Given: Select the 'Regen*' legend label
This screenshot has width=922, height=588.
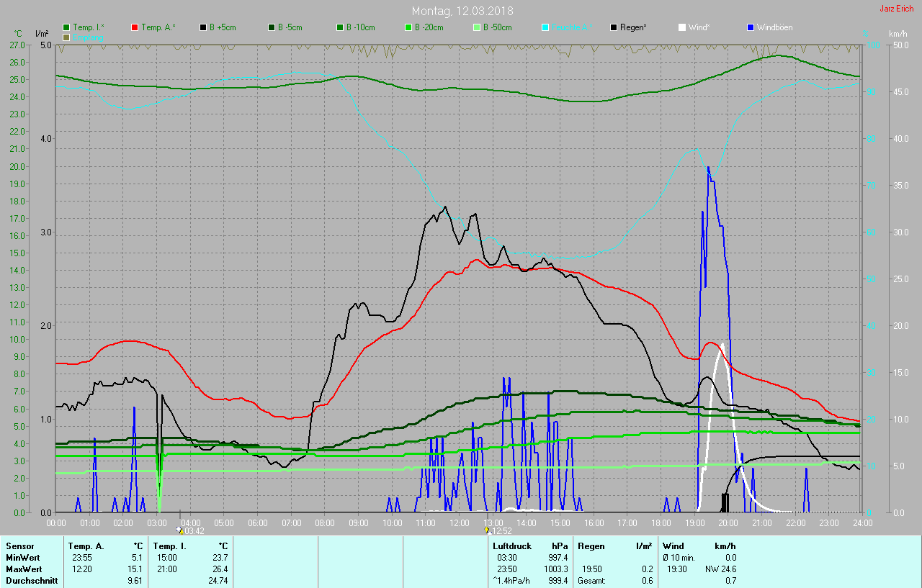Looking at the screenshot, I should (x=633, y=27).
